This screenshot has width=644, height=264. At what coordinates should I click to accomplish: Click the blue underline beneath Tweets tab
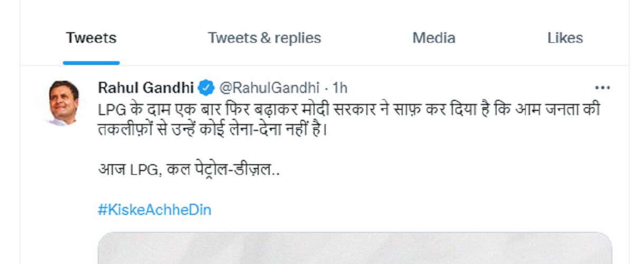click(91, 63)
